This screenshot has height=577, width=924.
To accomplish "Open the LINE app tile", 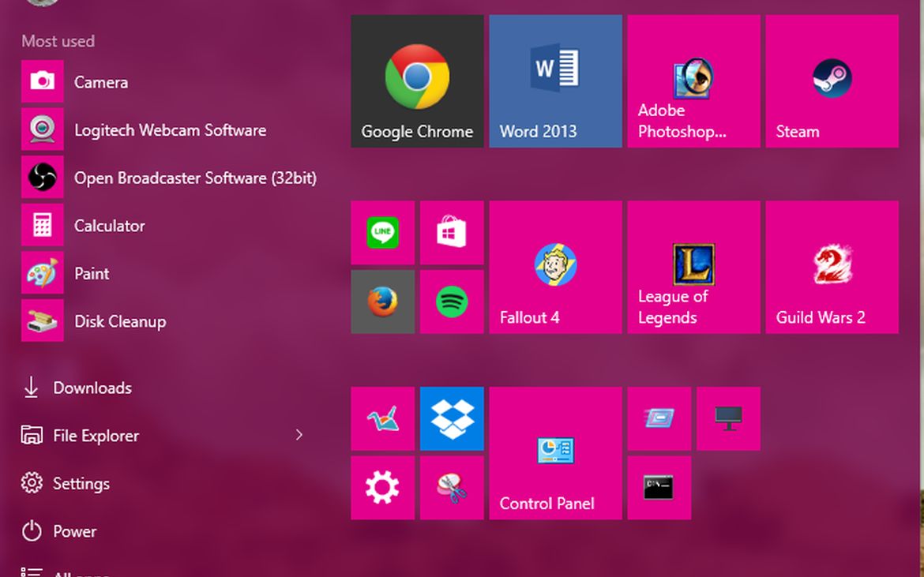I will pos(382,233).
